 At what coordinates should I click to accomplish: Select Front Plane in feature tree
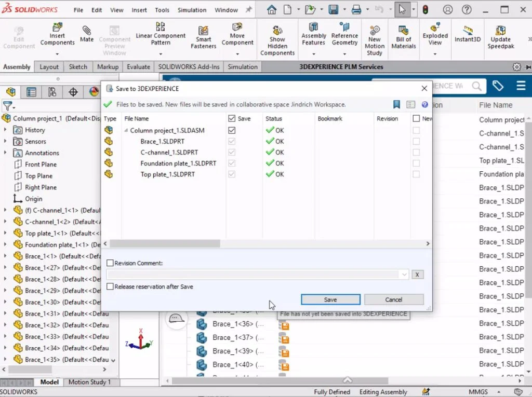click(x=41, y=165)
